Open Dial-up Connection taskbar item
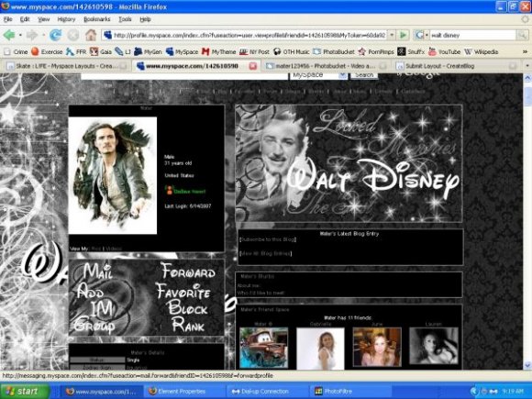This screenshot has width=532, height=399. [266, 391]
